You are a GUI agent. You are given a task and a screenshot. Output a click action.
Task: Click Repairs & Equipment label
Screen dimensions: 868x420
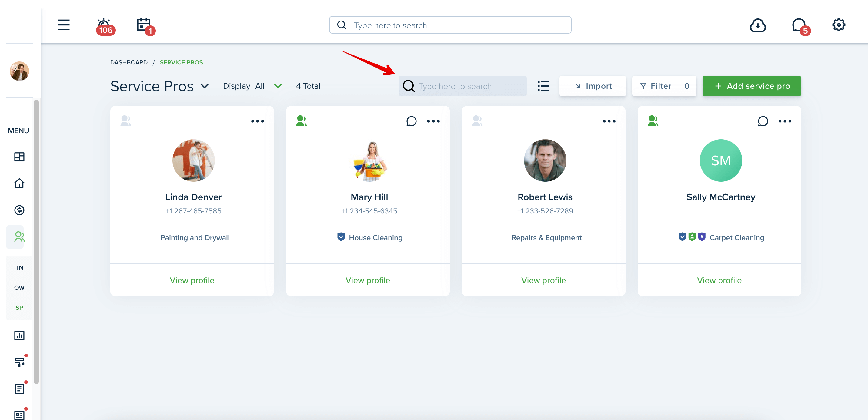(546, 238)
